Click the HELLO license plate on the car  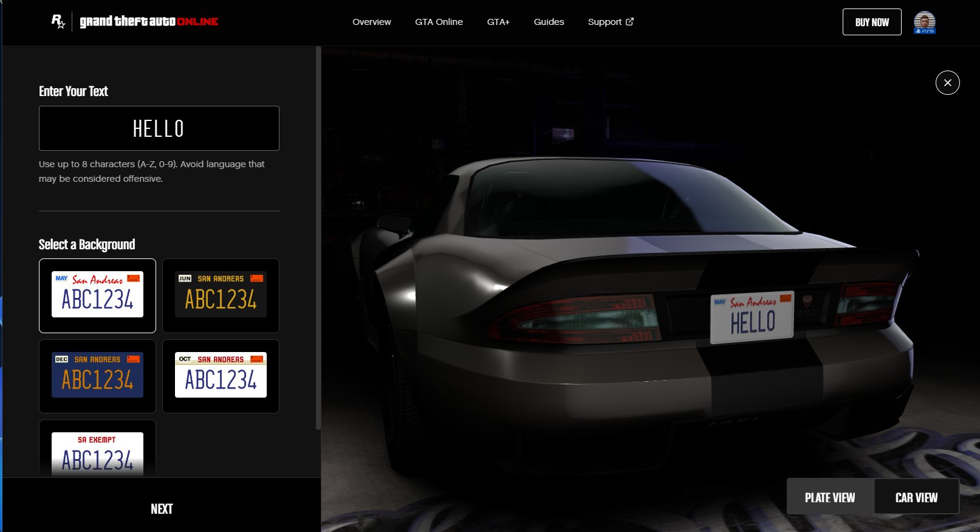[752, 317]
